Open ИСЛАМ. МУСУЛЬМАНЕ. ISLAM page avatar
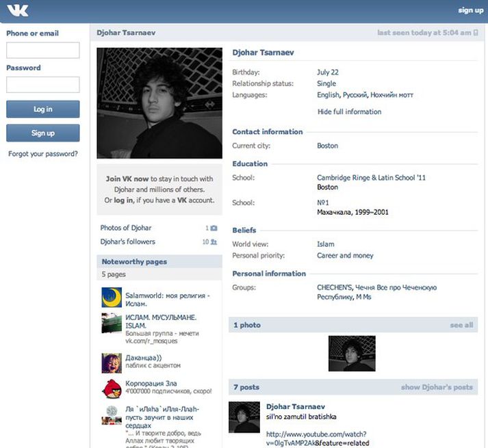488x448 pixels. (112, 323)
